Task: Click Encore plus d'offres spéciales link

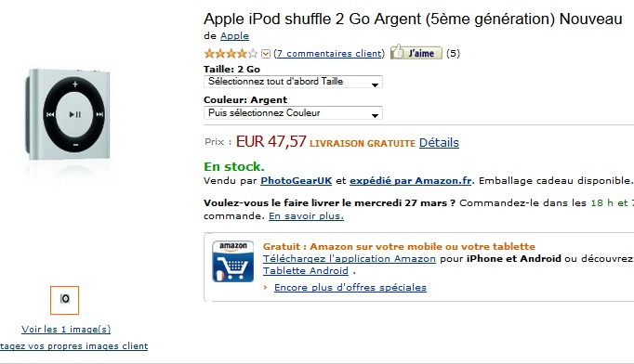Action: point(350,288)
